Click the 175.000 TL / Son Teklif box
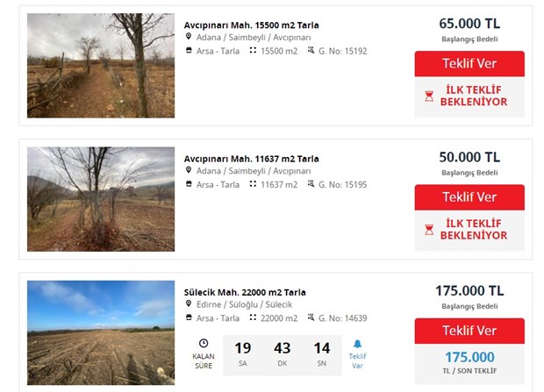Viewport: 544px width, 392px height. [469, 363]
